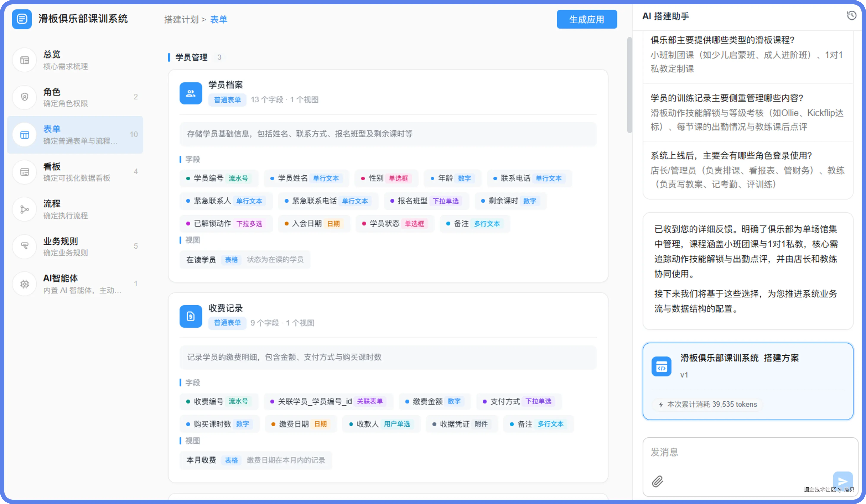Click the send message arrow icon
Image resolution: width=866 pixels, height=504 pixels.
click(843, 481)
